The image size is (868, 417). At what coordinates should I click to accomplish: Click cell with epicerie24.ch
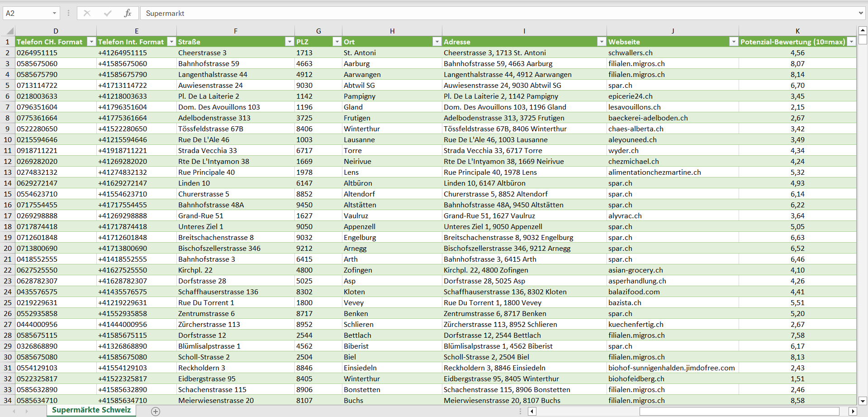coord(673,96)
